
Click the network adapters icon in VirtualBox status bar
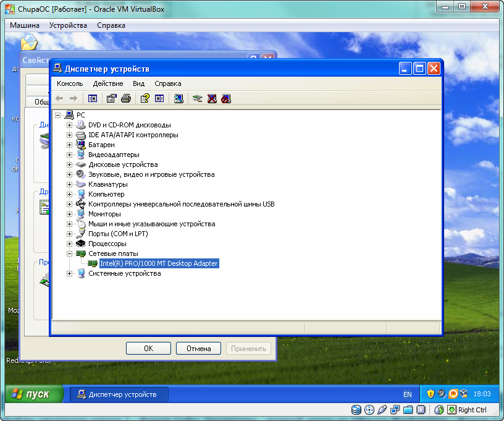click(x=395, y=410)
